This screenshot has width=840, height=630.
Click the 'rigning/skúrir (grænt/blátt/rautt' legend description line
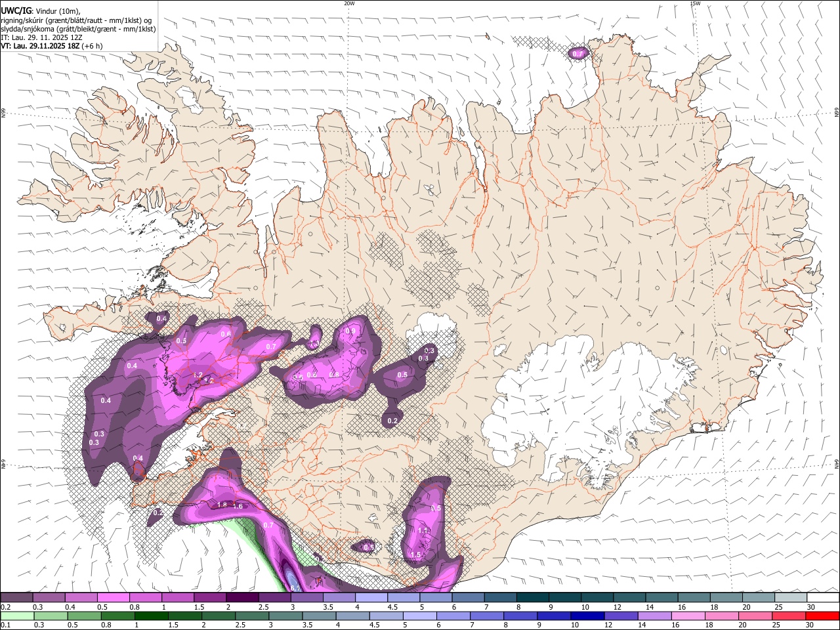[x=76, y=20]
